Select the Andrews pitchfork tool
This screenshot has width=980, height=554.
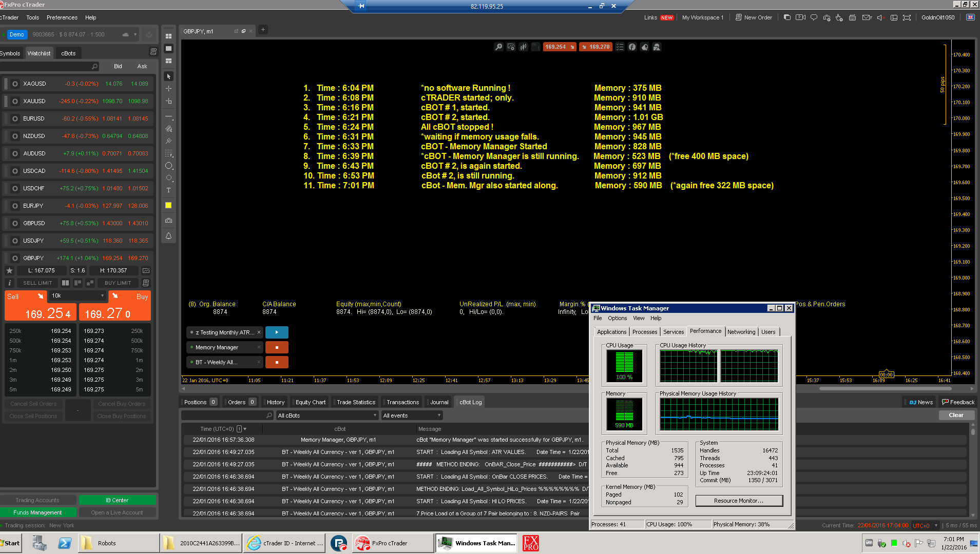coord(168,141)
